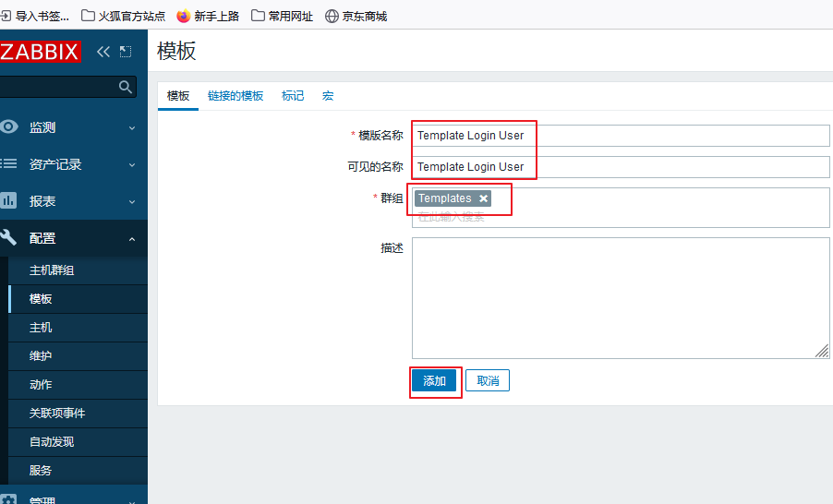This screenshot has height=504, width=833.
Task: Expand the 报表 menu section
Action: click(x=132, y=202)
